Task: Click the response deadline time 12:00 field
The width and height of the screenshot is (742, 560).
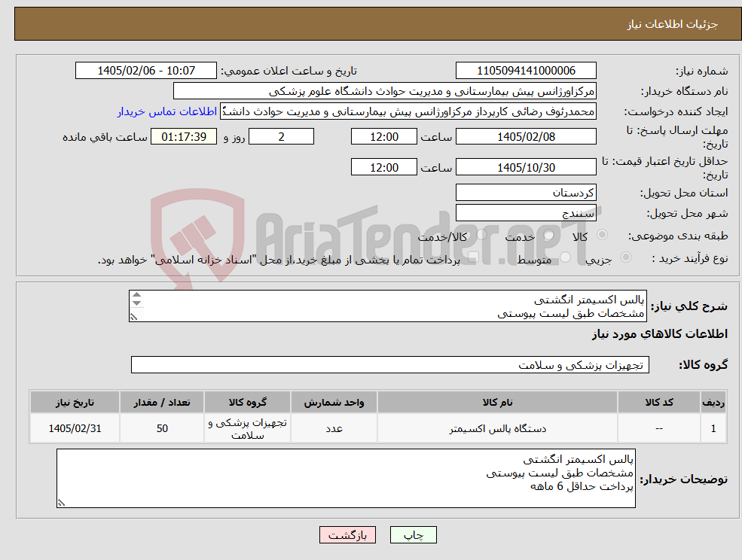Action: [x=383, y=137]
